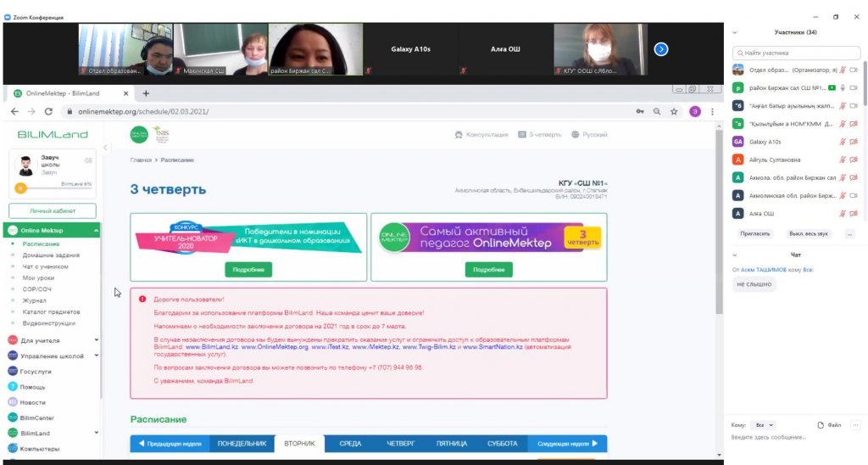Show next video thumbnails with blue arrow
The width and height of the screenshot is (868, 465).
coord(661,49)
